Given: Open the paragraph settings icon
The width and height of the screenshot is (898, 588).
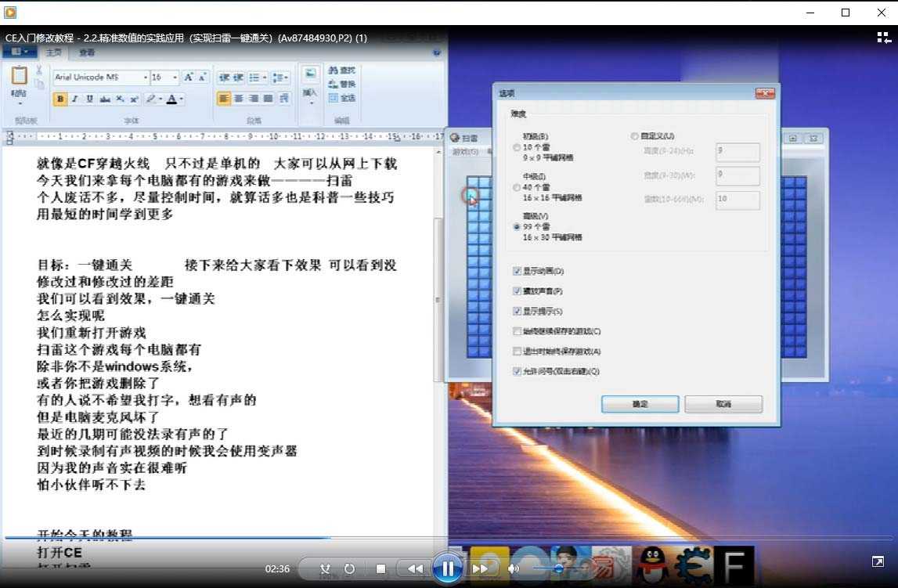Looking at the screenshot, I should tap(284, 99).
